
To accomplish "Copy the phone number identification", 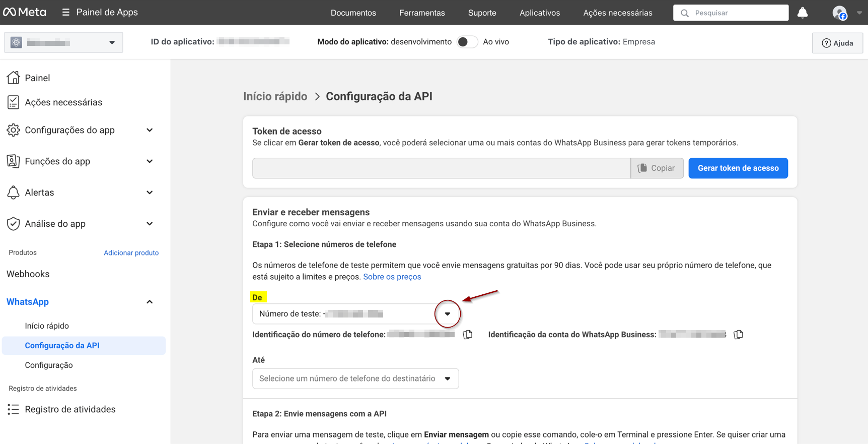I will (468, 335).
